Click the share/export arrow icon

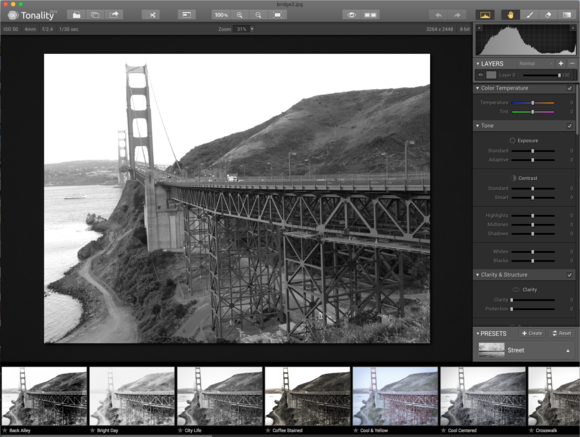tap(114, 15)
